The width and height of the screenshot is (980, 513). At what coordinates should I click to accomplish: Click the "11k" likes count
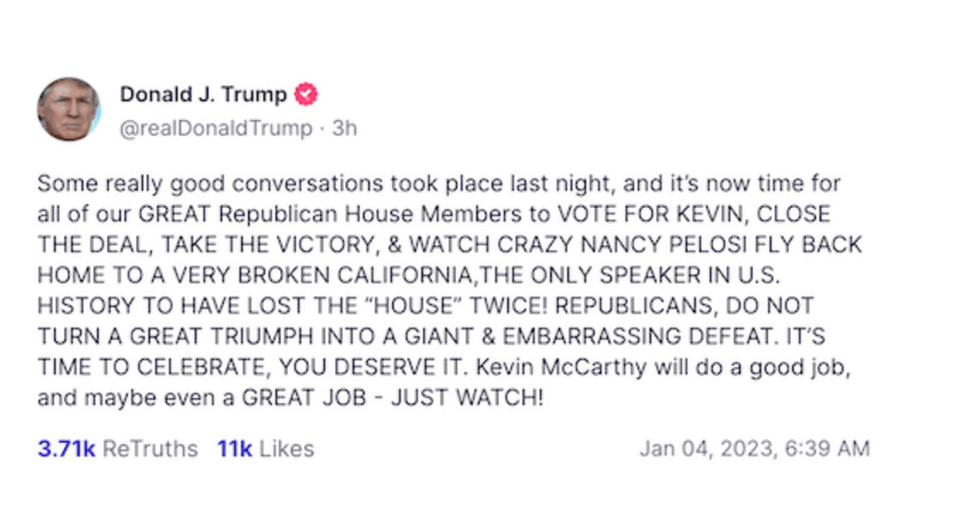[234, 449]
